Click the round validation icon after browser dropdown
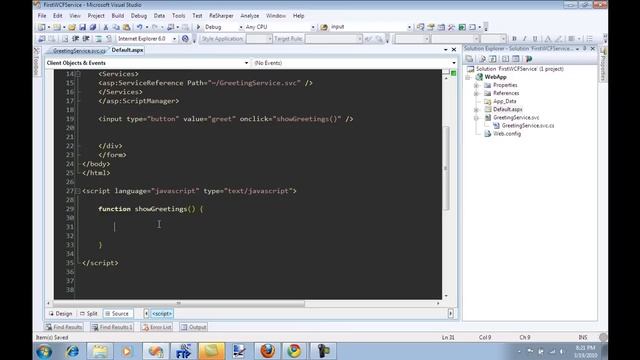 (x=185, y=39)
